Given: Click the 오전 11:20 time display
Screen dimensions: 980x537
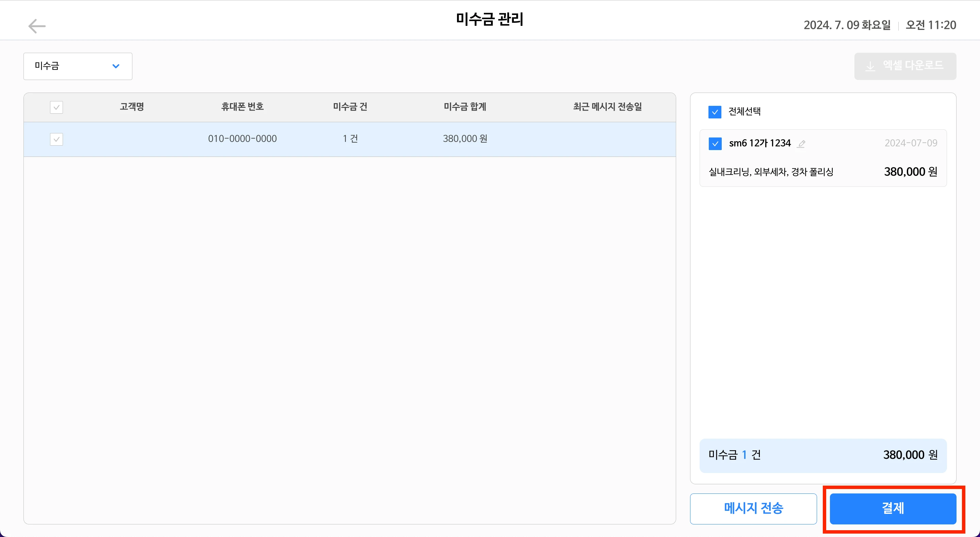Looking at the screenshot, I should [x=931, y=25].
